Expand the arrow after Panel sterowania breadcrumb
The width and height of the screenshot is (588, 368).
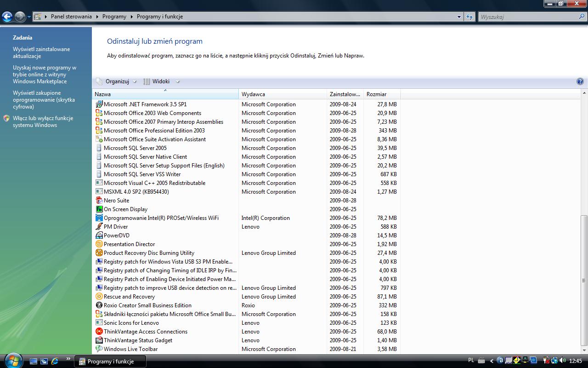[96, 17]
